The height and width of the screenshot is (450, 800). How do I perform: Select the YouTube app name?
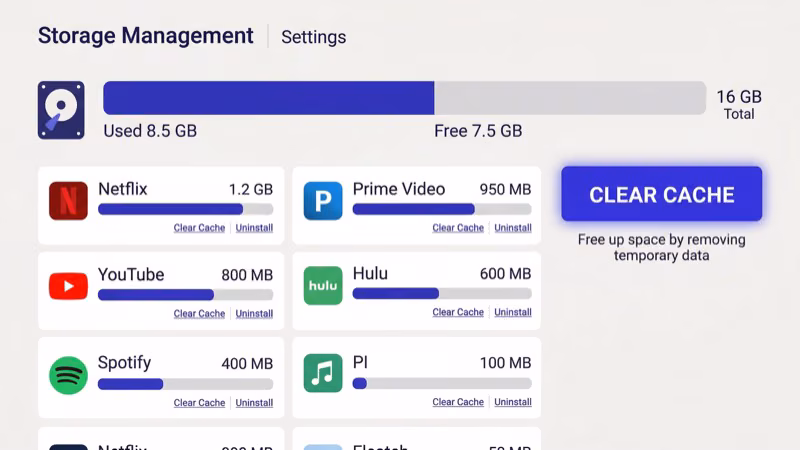tap(131, 274)
